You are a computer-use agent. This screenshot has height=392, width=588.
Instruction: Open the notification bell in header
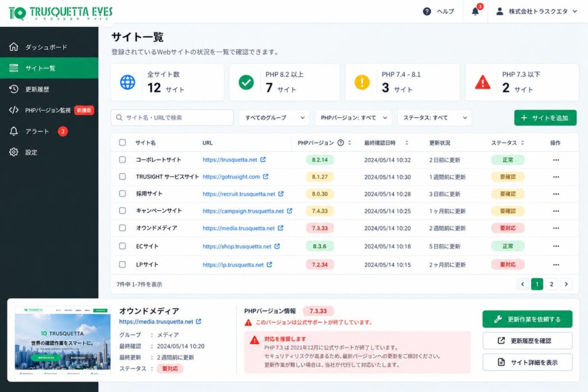coord(475,11)
